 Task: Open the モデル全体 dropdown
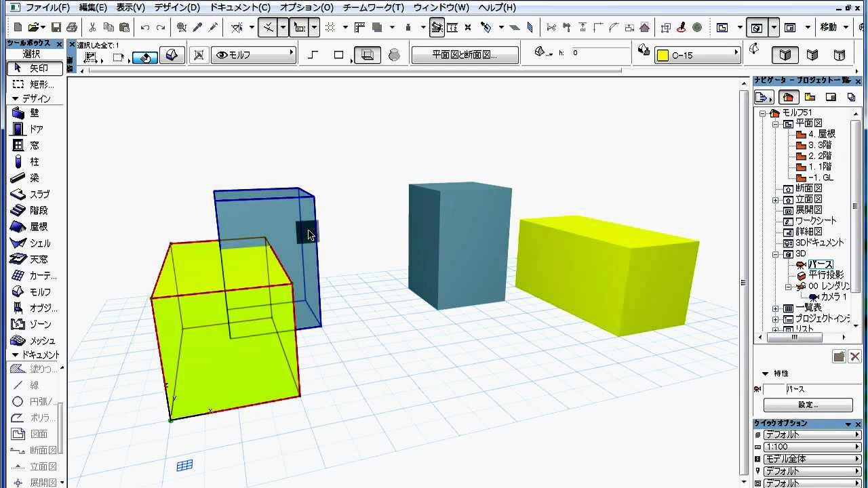[812, 459]
